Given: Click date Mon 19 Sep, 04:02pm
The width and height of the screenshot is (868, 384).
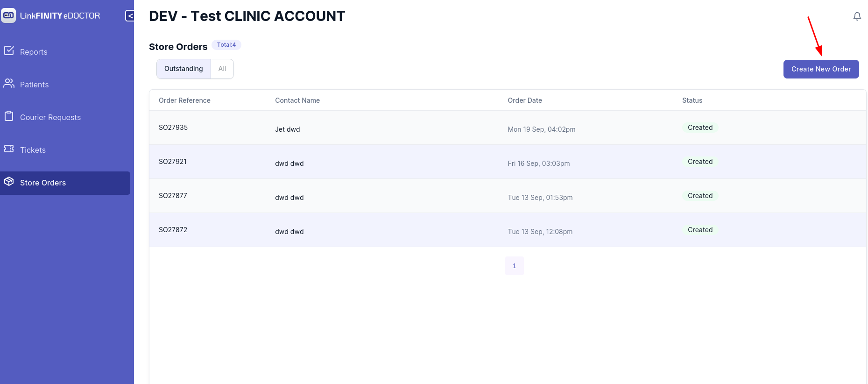Looking at the screenshot, I should [542, 129].
